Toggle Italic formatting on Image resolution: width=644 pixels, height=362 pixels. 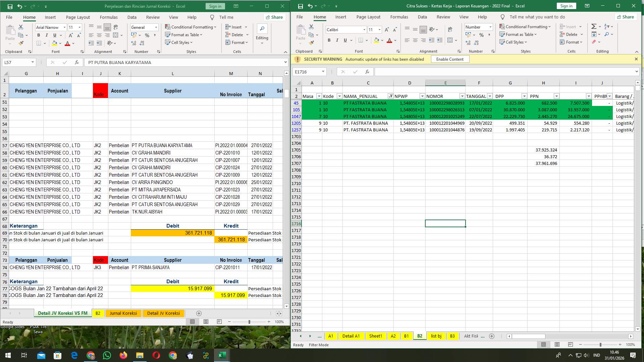[337, 40]
